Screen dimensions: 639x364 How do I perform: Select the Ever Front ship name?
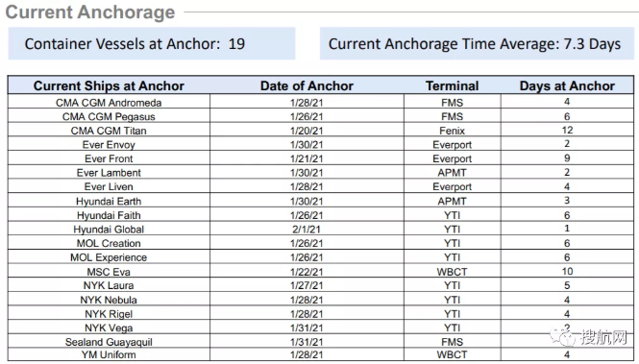[x=109, y=158]
